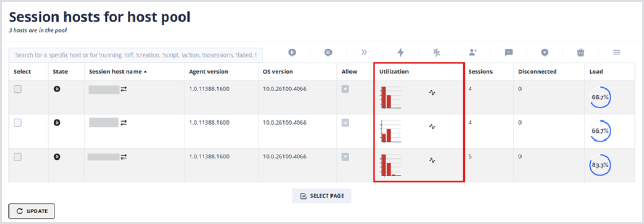Screen dimensions: 644x224
Task: Click the crossed-out lightning bolt icon
Action: tap(436, 52)
